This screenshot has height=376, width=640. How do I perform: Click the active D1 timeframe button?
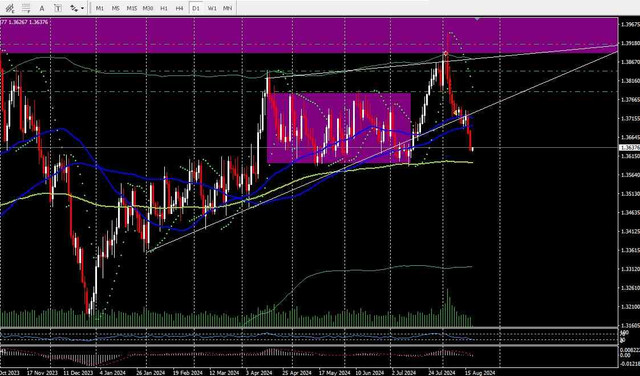point(196,8)
